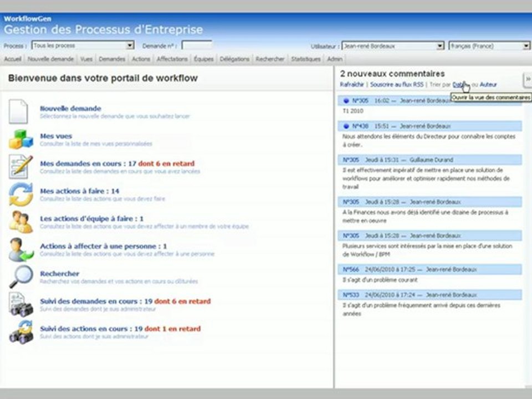This screenshot has height=399, width=532.
Task: Sort comments by Auteur
Action: point(488,84)
